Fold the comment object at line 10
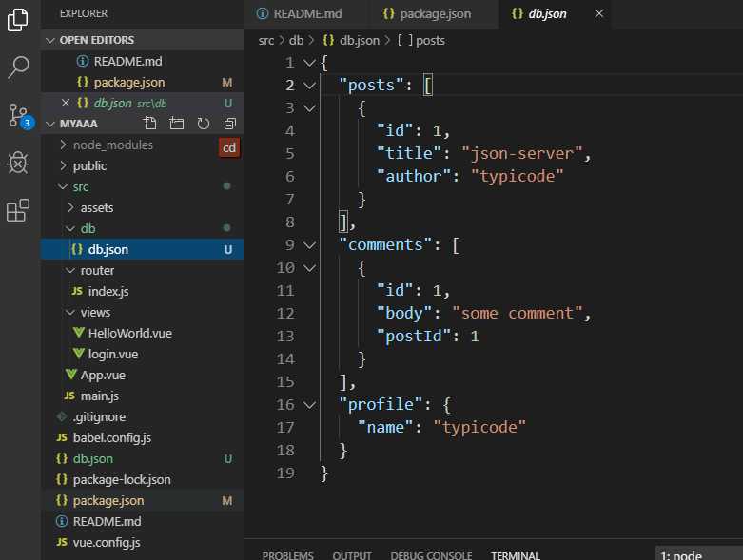Image resolution: width=743 pixels, height=560 pixels. coord(309,268)
